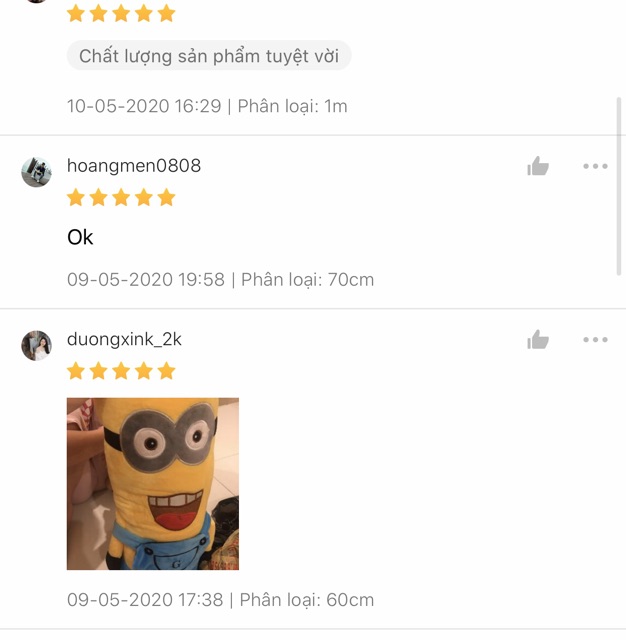626x640 pixels.
Task: Open the Minion plush review photo
Action: 153,484
